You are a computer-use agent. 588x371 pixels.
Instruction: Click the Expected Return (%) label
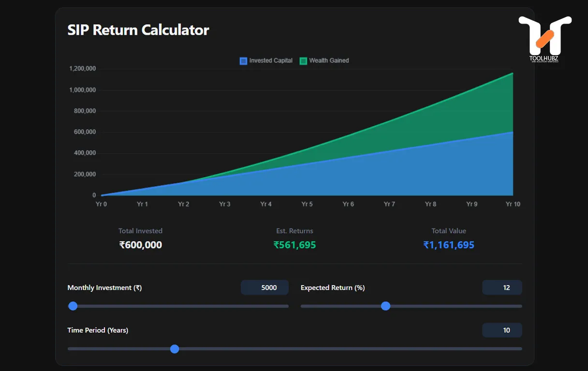333,287
